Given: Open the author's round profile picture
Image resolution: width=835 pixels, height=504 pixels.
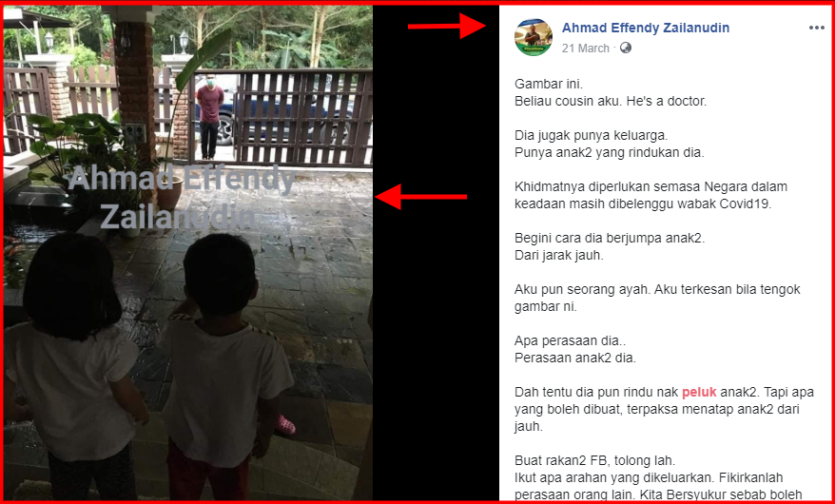Looking at the screenshot, I should click(534, 37).
